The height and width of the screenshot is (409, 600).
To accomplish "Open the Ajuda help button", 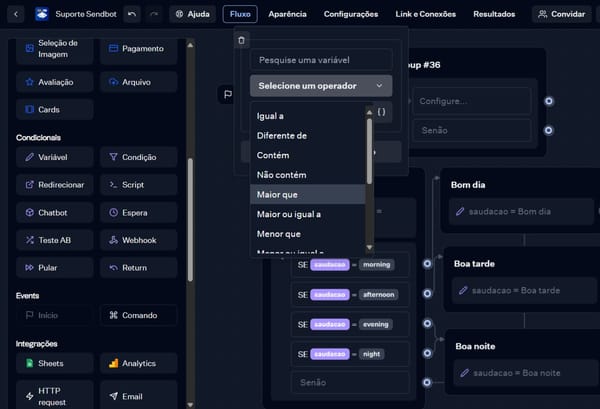I will [x=192, y=14].
